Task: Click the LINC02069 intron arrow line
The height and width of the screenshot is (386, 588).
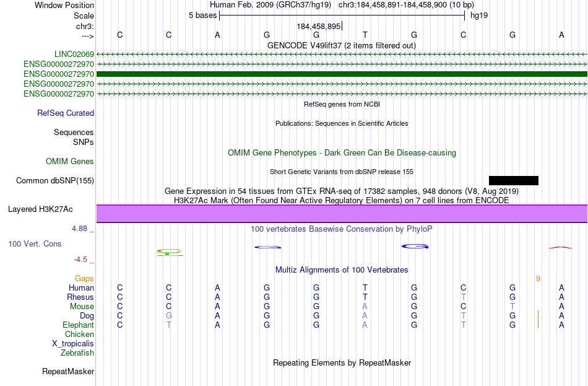Action: pos(342,55)
